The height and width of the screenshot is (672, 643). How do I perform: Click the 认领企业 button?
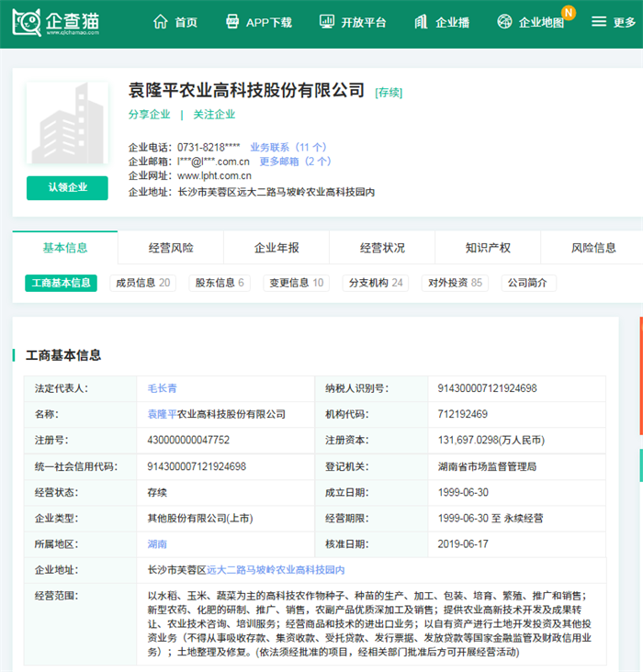click(x=67, y=187)
